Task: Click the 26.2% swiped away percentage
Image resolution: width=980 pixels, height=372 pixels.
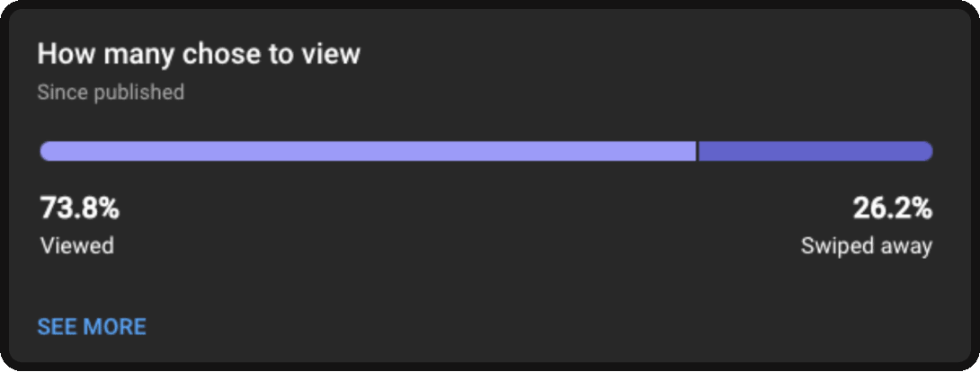Action: click(x=893, y=208)
